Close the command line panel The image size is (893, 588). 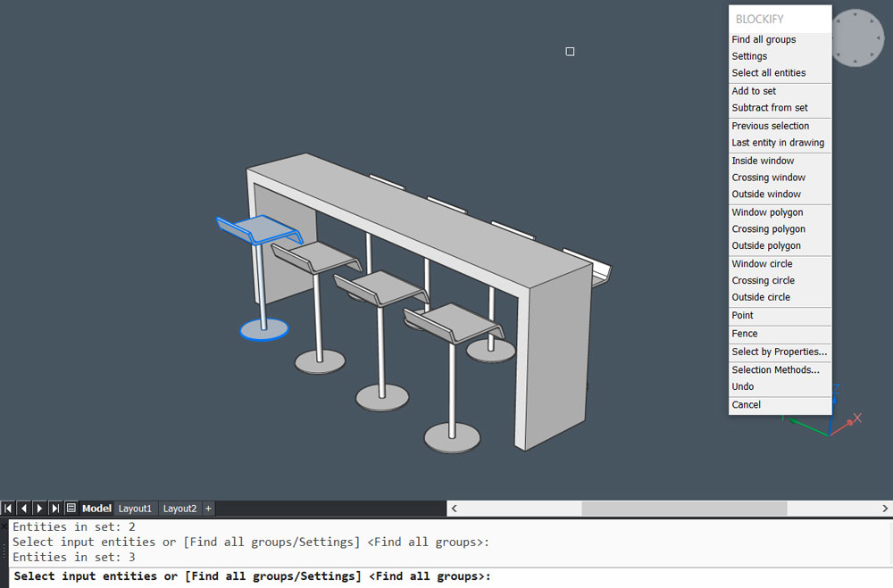[4, 526]
